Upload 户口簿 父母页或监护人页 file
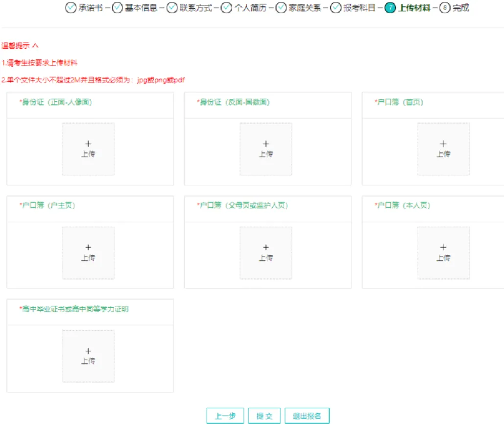 (x=266, y=253)
